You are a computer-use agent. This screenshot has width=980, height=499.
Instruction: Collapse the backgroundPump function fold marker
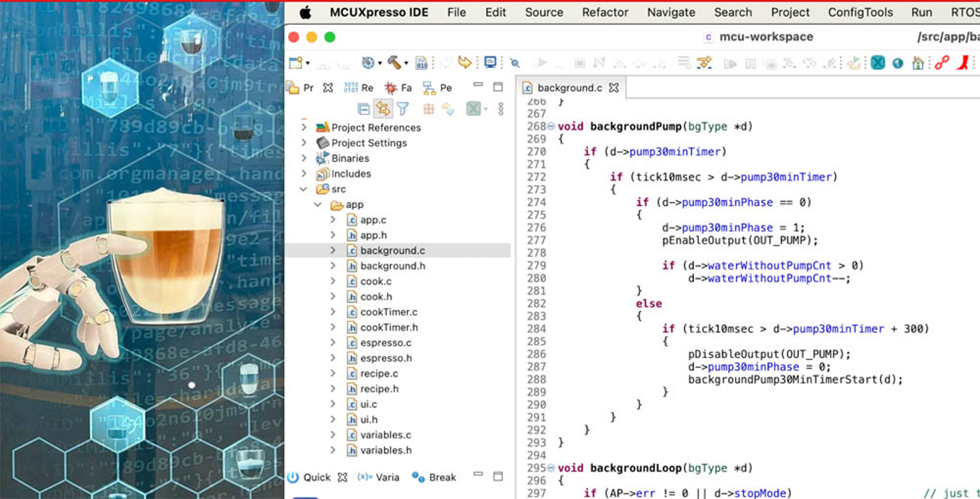tap(550, 126)
